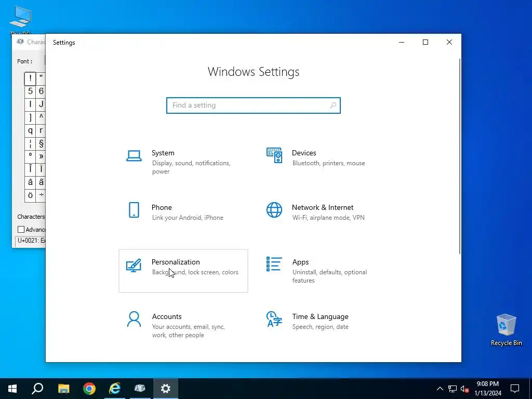Click the network status tray icon
The width and height of the screenshot is (532, 399).
(x=453, y=389)
